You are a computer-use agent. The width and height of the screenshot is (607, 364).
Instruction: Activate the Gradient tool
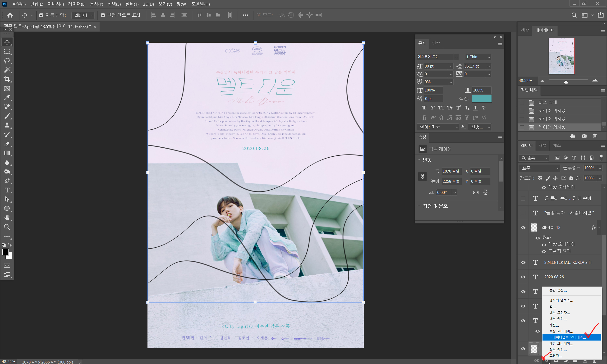click(7, 153)
